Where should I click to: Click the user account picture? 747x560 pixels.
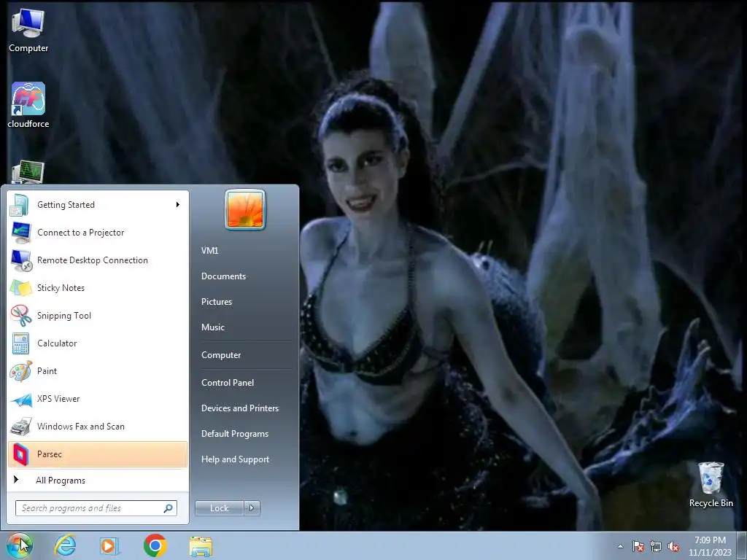pyautogui.click(x=245, y=209)
